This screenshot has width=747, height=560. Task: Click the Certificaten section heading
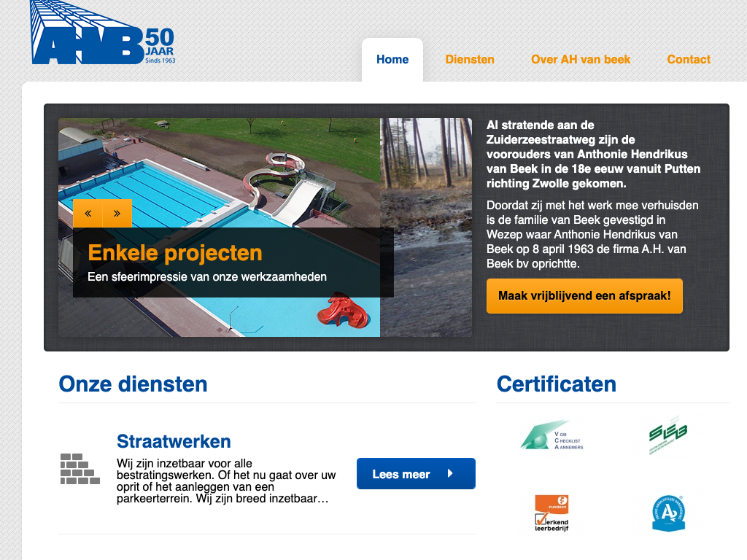557,384
